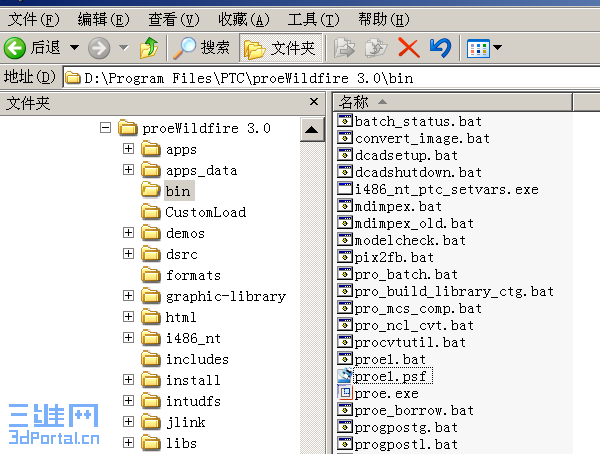The image size is (600, 454).
Task: Collapse the proeWildfire 3.0 tree node
Action: pos(106,127)
